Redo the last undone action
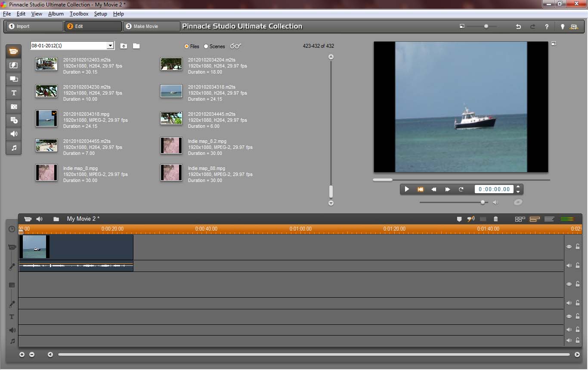 [x=532, y=27]
